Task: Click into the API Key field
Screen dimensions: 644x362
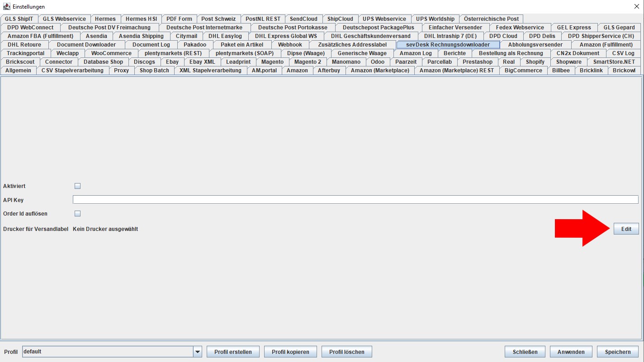Action: [x=355, y=200]
